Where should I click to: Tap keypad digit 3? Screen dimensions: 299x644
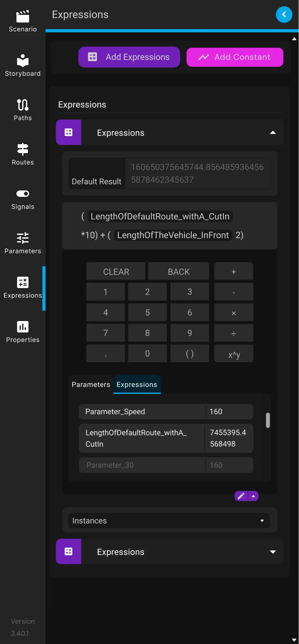point(190,292)
